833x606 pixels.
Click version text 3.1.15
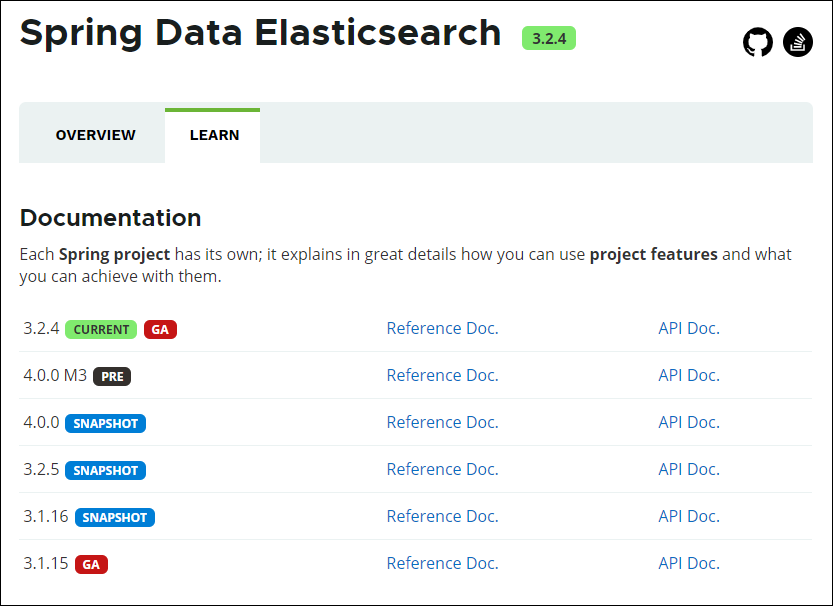point(46,563)
